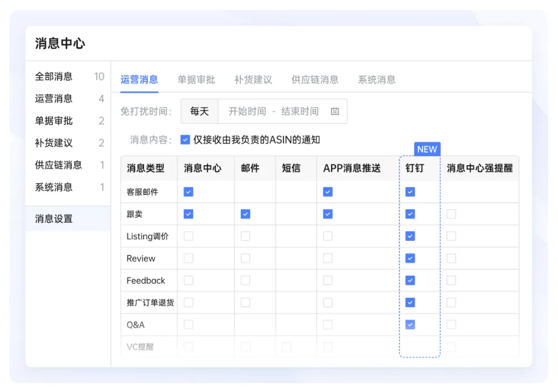Enable Review 邮件 checkbox
The height and width of the screenshot is (392, 558).
point(245,258)
